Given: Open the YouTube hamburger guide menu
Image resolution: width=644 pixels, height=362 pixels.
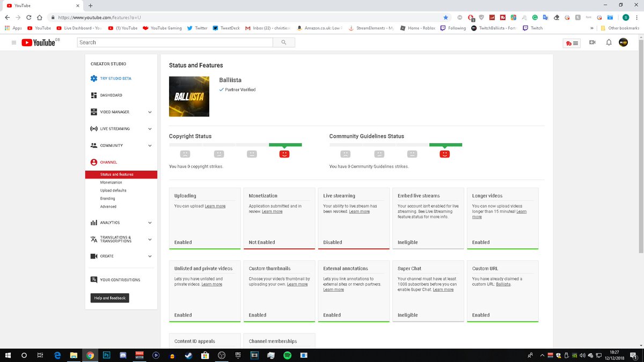Looking at the screenshot, I should (14, 42).
